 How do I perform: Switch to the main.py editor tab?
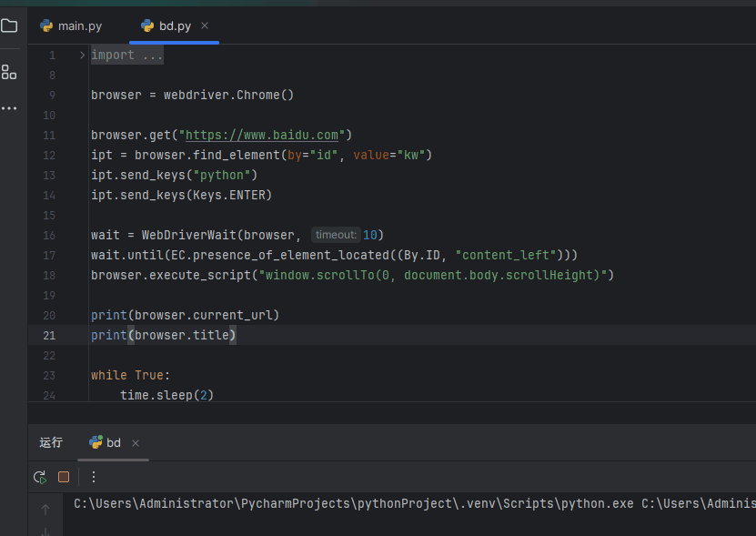78,26
